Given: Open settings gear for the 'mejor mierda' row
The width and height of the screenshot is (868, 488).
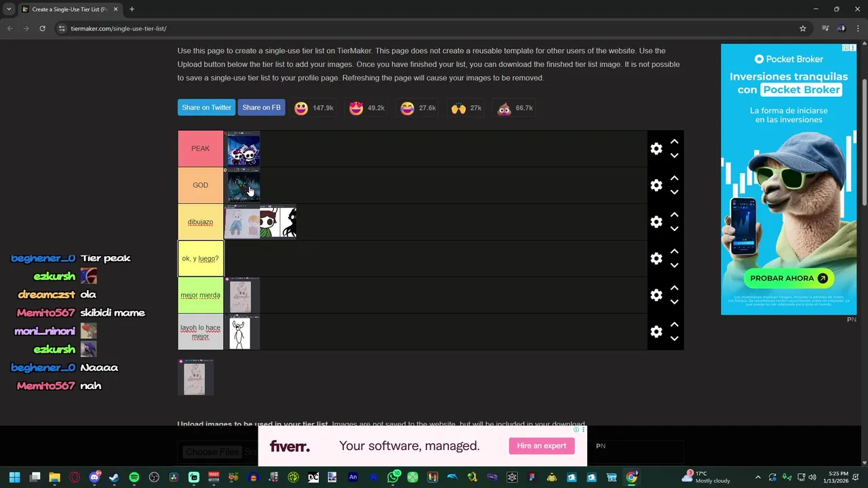Looking at the screenshot, I should click(656, 296).
